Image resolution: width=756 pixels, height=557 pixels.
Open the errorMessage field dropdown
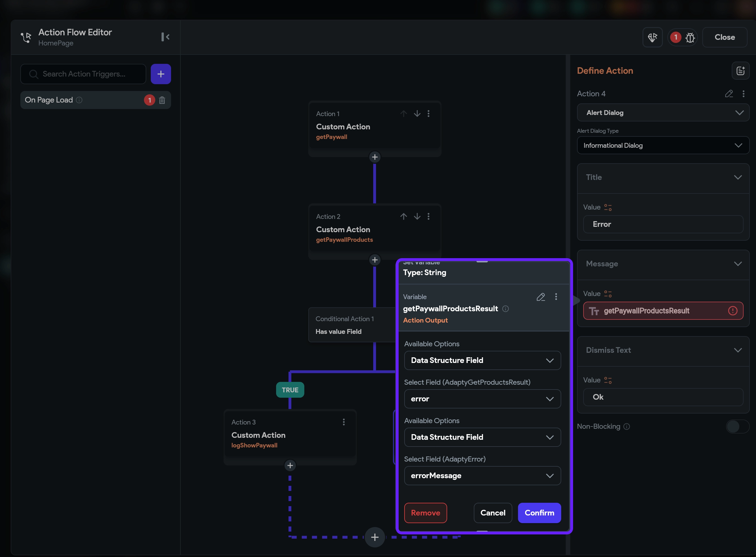click(x=482, y=476)
